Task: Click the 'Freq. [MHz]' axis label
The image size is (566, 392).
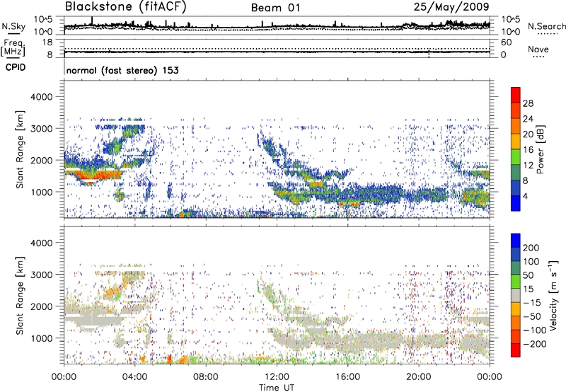Action: [x=13, y=48]
